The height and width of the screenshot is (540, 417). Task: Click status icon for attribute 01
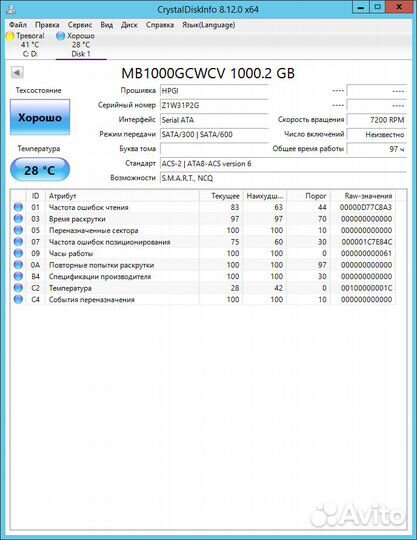[x=18, y=207]
